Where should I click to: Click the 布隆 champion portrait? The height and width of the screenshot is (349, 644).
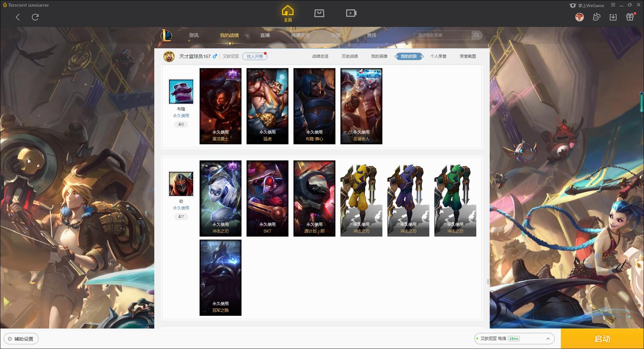(x=181, y=92)
